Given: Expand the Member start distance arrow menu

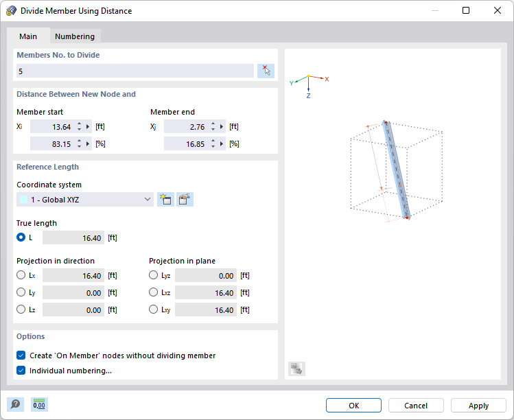Looking at the screenshot, I should coord(88,126).
